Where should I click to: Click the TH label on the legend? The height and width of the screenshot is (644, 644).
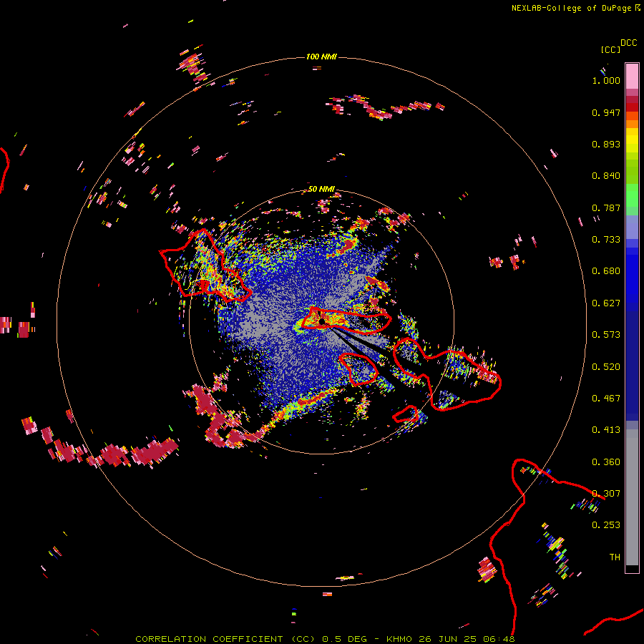coord(615,557)
